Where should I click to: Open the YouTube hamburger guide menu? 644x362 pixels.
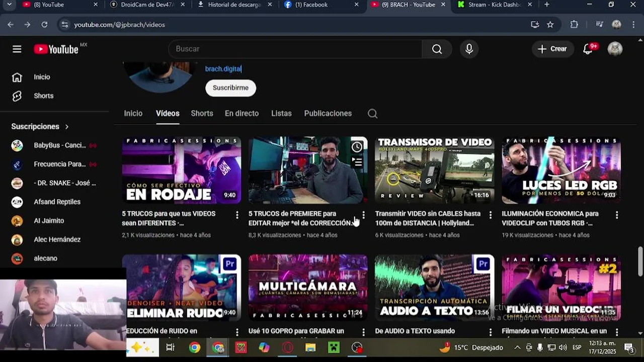(x=17, y=49)
